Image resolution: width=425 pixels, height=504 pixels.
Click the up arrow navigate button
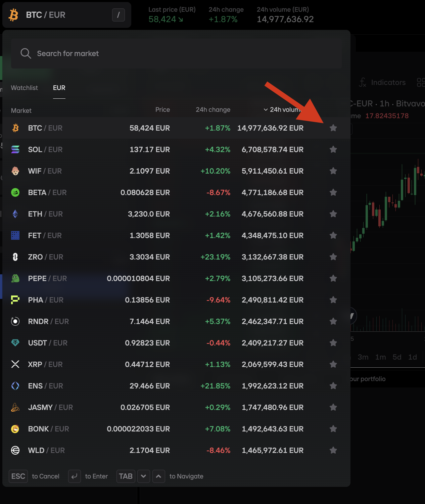point(159,476)
